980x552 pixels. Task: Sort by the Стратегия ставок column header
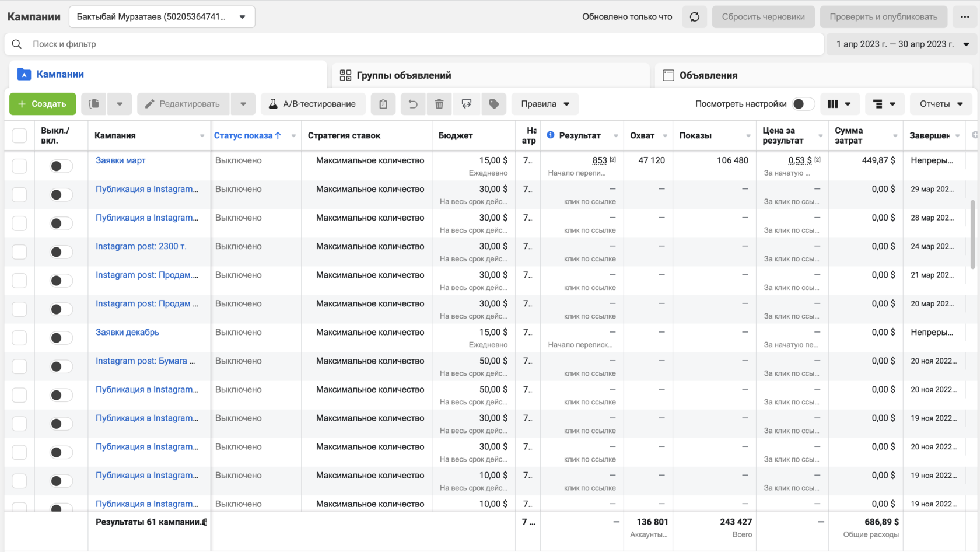coord(344,135)
